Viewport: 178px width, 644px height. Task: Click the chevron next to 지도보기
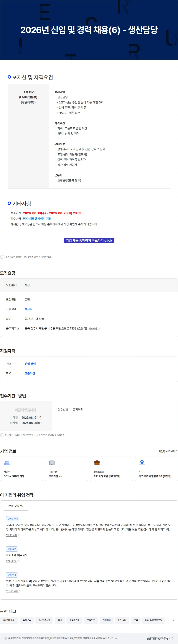coord(99,328)
